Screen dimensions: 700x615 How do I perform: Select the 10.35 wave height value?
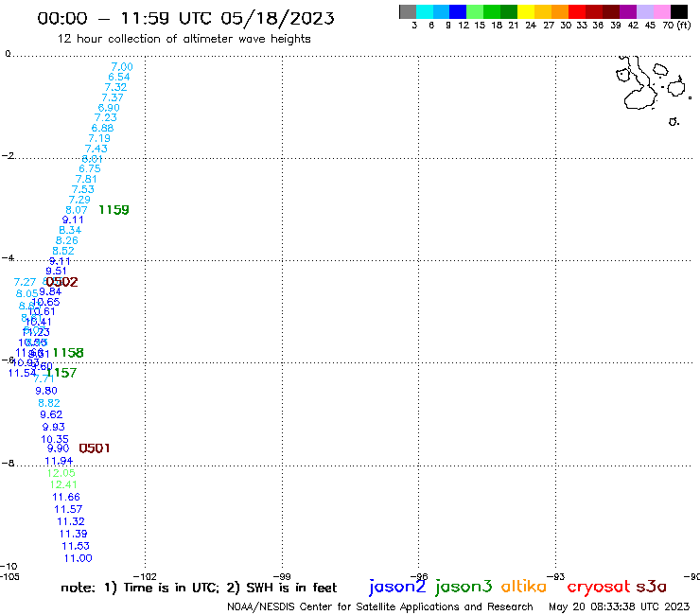pyautogui.click(x=55, y=439)
